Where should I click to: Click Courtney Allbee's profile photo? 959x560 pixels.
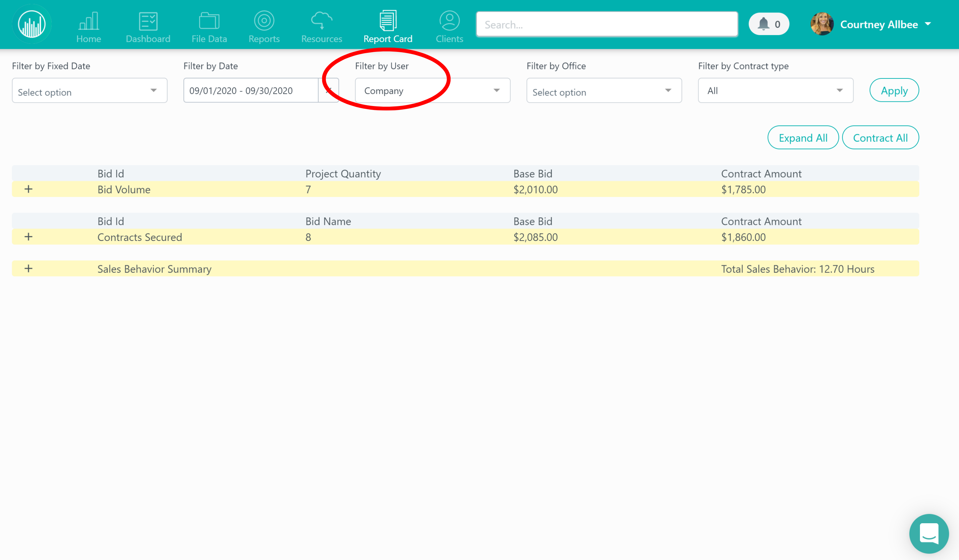pyautogui.click(x=822, y=24)
